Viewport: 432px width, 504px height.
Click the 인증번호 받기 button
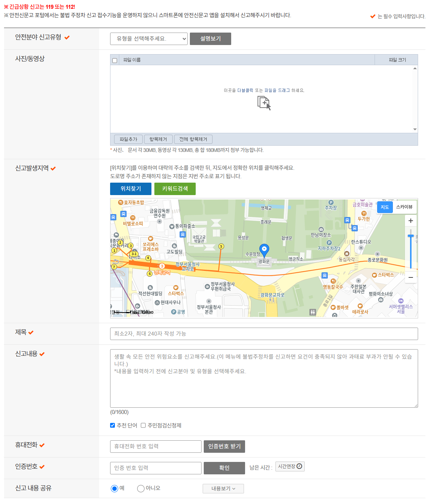pos(224,447)
